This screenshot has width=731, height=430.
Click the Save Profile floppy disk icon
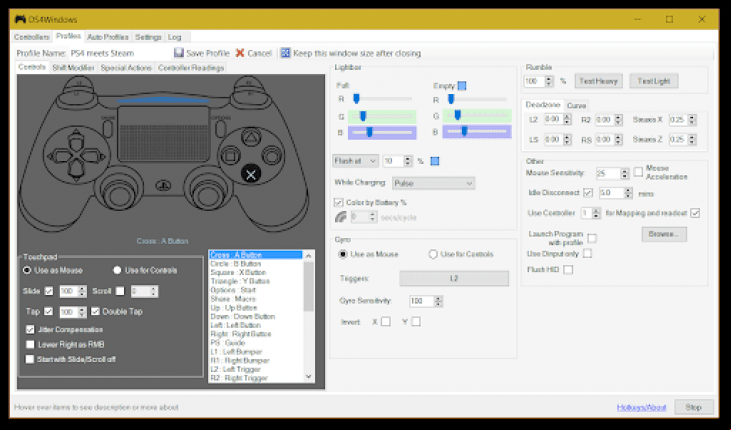(x=179, y=53)
